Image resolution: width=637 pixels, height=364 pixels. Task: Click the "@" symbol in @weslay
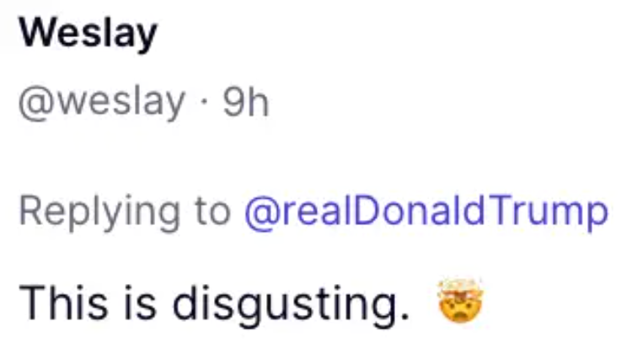[x=33, y=103]
